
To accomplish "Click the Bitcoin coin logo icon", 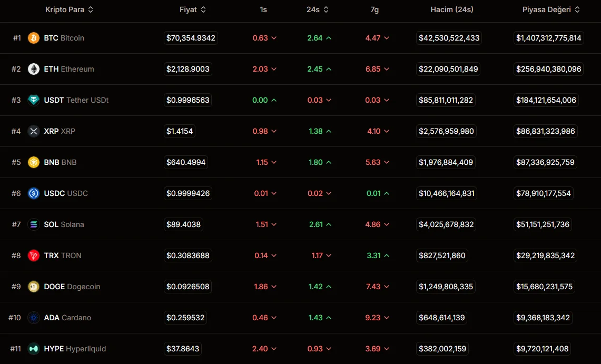I will 34,38.
